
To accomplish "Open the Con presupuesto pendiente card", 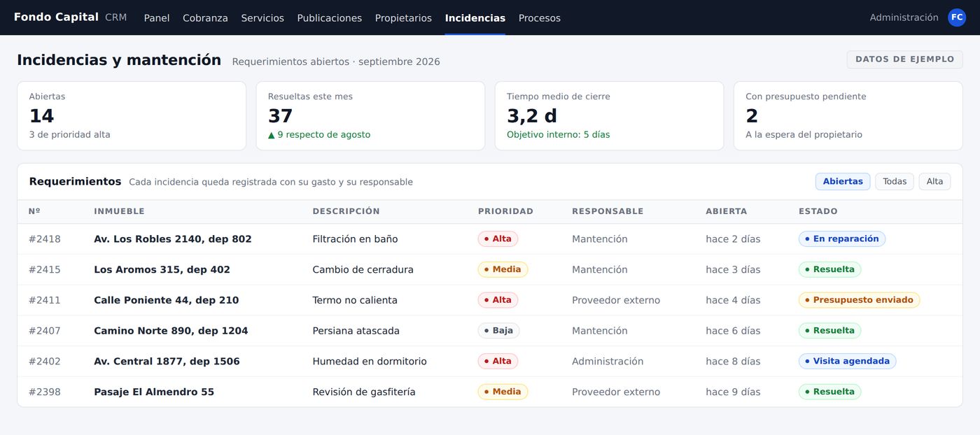I will coord(848,115).
